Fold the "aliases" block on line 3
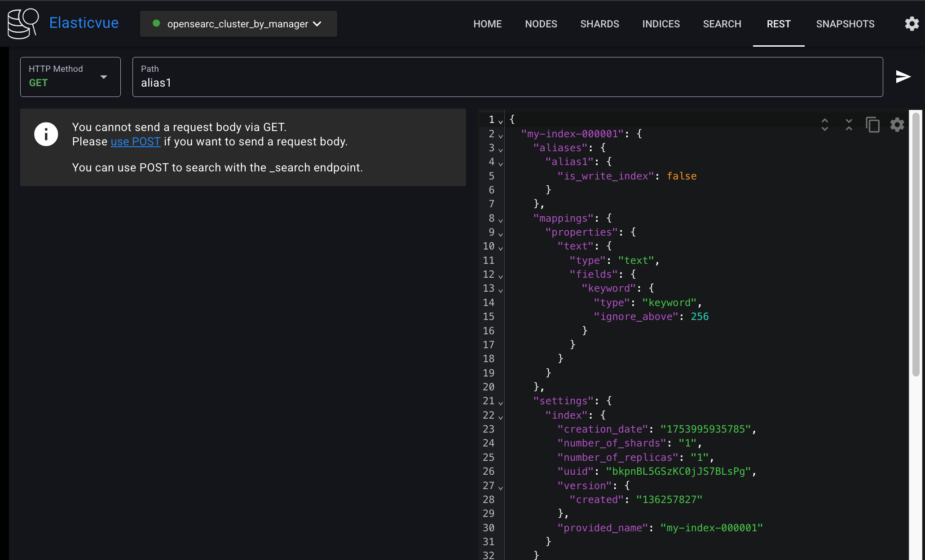This screenshot has height=560, width=925. coord(501,149)
